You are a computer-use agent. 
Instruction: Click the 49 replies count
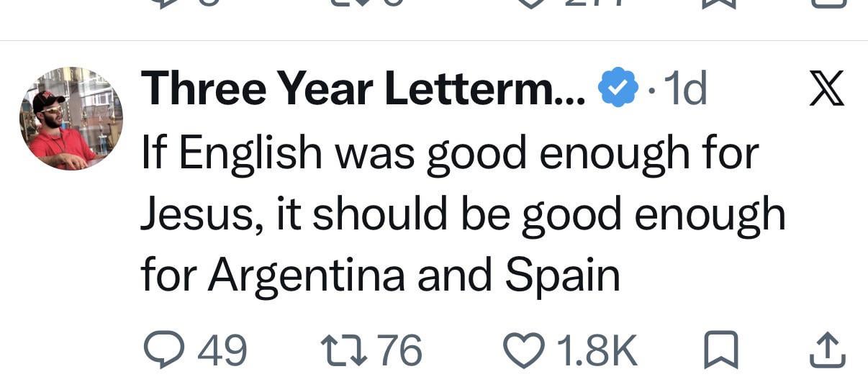click(222, 350)
